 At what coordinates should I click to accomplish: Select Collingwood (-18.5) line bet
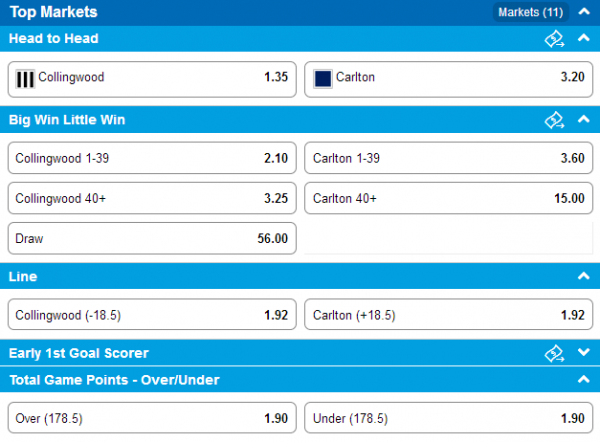tap(152, 315)
